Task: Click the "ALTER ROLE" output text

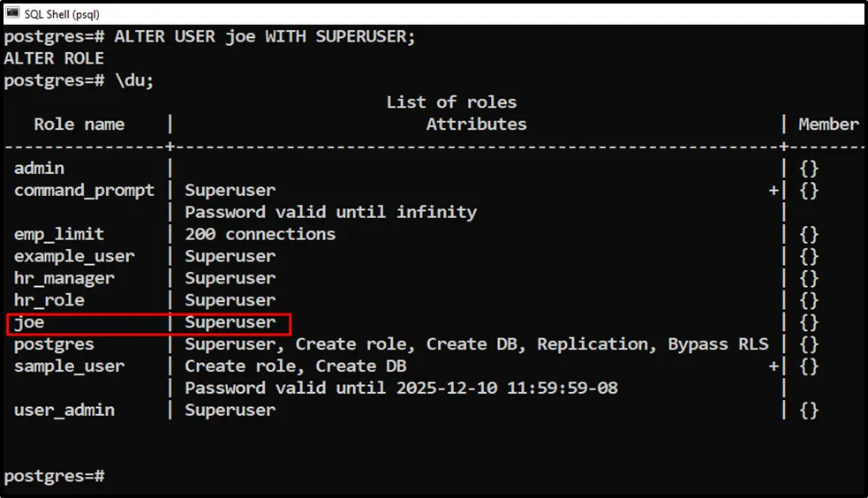Action: [x=54, y=58]
